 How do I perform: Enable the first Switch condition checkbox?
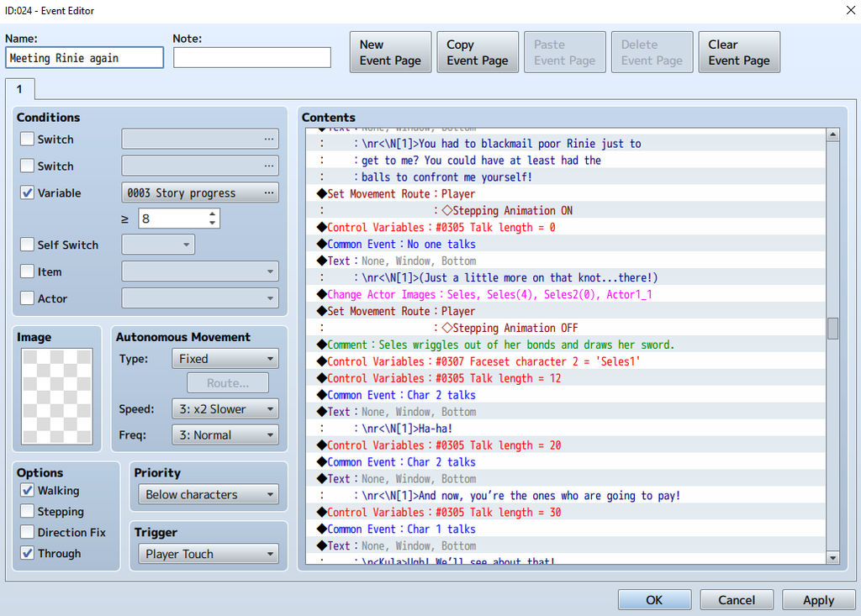[27, 139]
